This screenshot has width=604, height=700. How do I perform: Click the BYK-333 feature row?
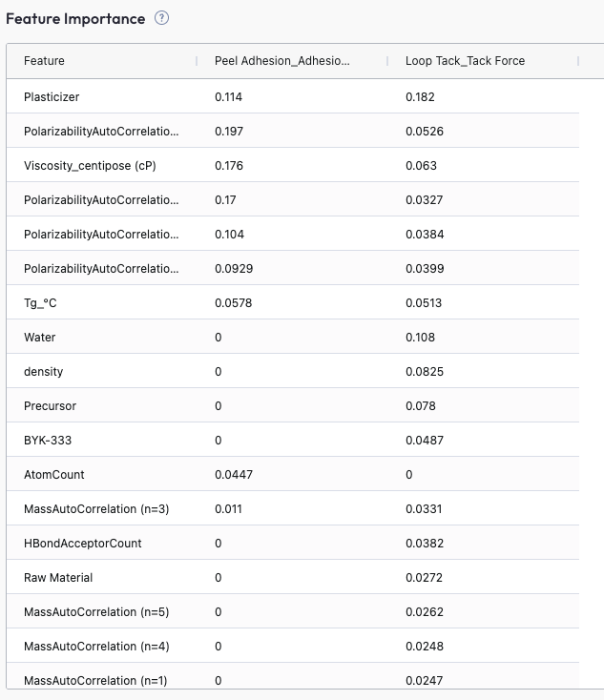293,441
